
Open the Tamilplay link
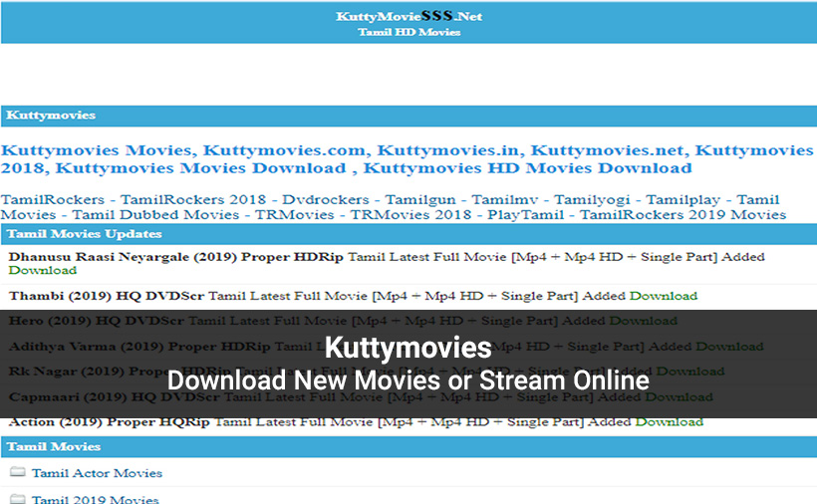(683, 199)
